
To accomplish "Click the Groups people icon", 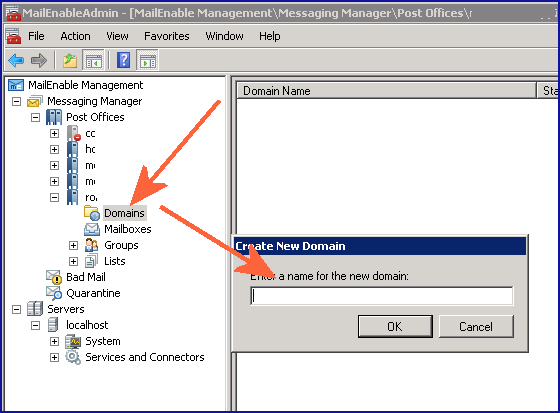I will (91, 245).
